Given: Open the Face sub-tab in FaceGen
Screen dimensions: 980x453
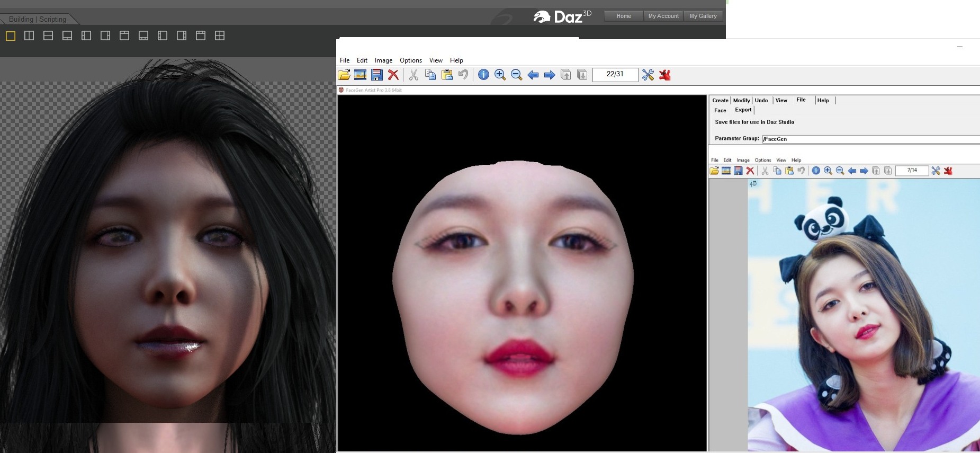Looking at the screenshot, I should (720, 110).
